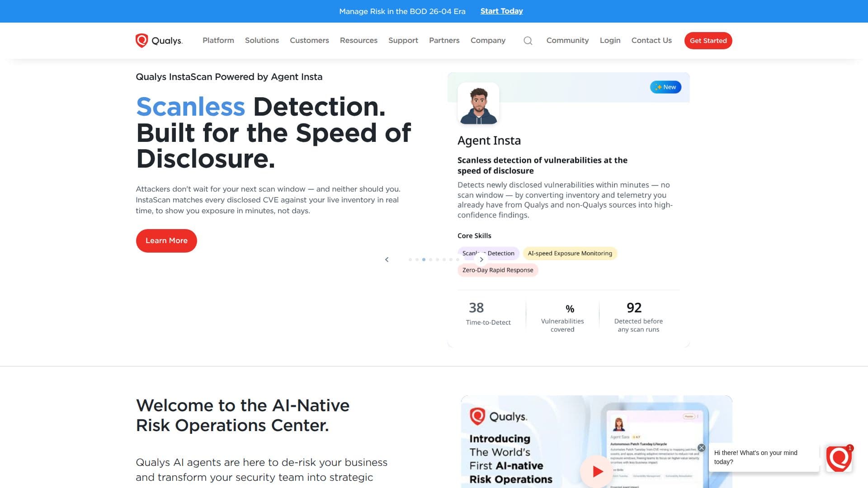868x488 pixels.
Task: Select the fifth carousel dot
Action: 437,259
